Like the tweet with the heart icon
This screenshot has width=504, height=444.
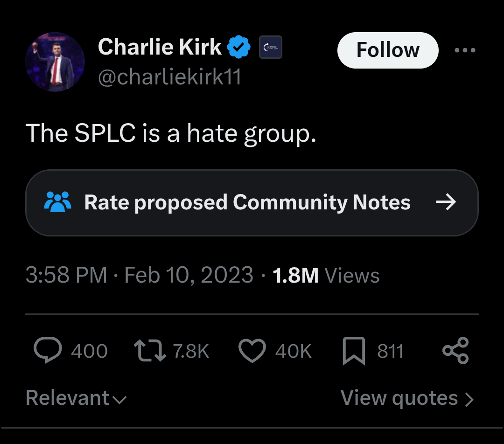click(x=252, y=351)
